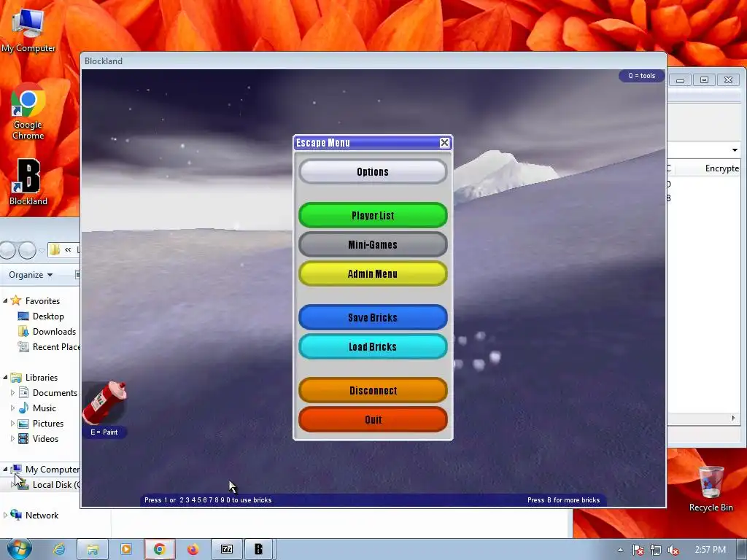Screen dimensions: 747x560
Task: Open the Player List
Action: [373, 215]
